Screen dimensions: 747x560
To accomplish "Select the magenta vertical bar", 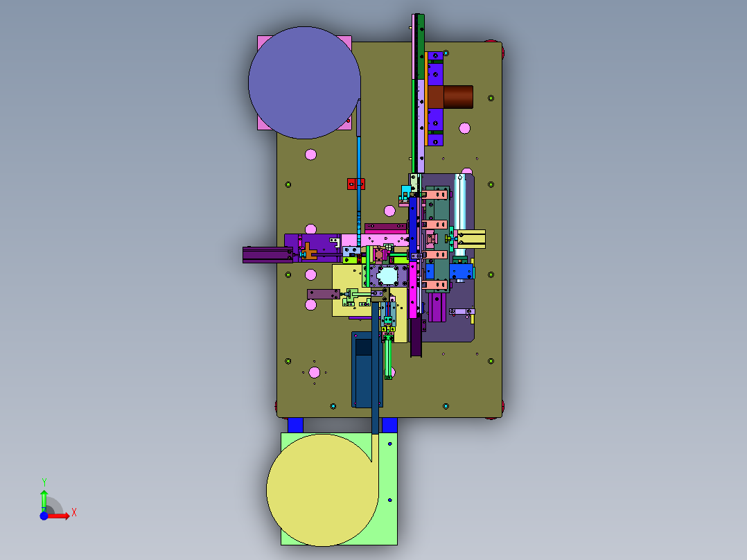I will (x=412, y=289).
